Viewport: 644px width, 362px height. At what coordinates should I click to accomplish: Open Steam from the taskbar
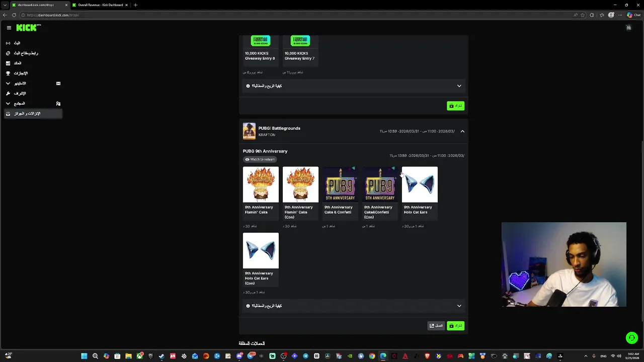[x=162, y=356]
